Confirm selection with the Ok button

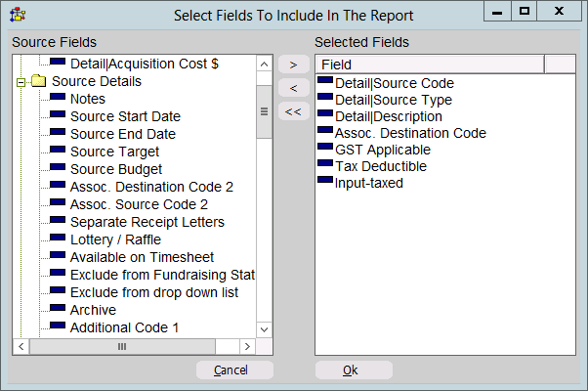(354, 370)
